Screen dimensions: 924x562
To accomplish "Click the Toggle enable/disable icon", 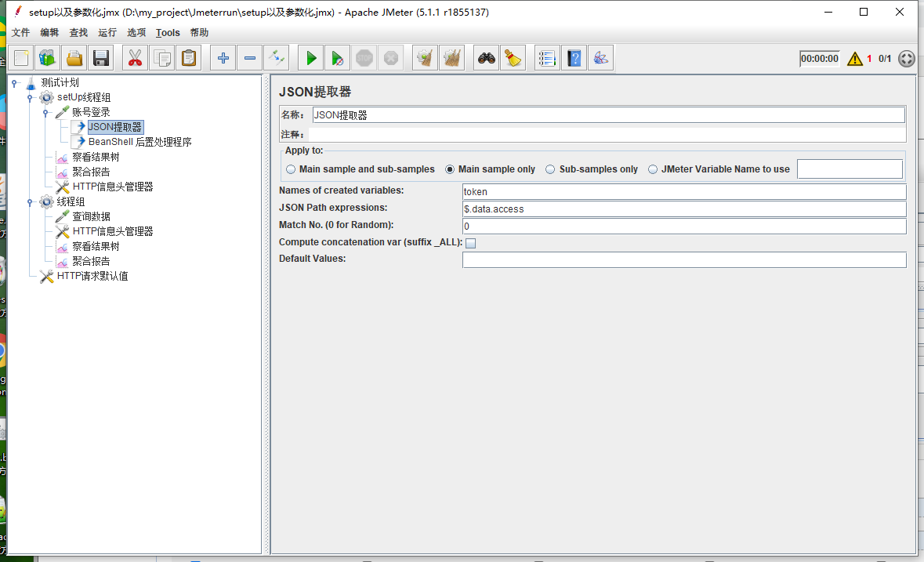I will click(277, 58).
